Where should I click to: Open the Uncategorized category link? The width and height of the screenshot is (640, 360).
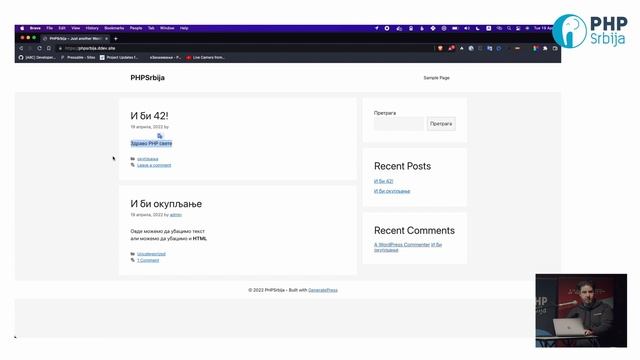point(151,254)
